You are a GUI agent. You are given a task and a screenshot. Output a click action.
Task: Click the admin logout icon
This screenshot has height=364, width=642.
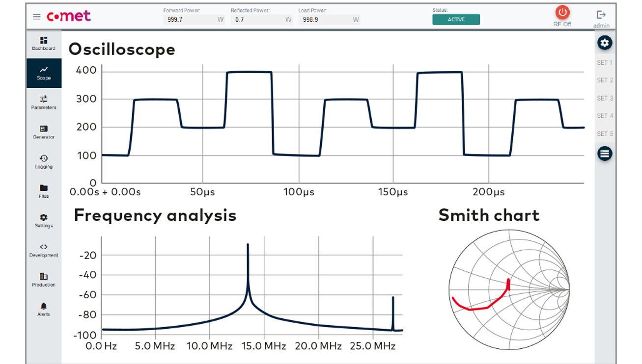(x=601, y=15)
